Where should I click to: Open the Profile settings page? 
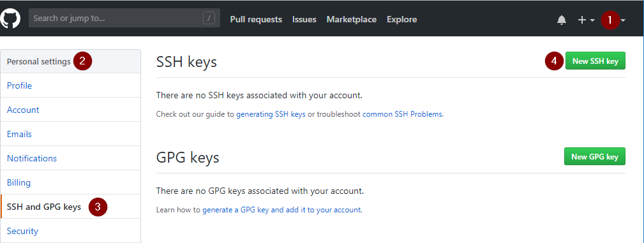tap(71, 85)
